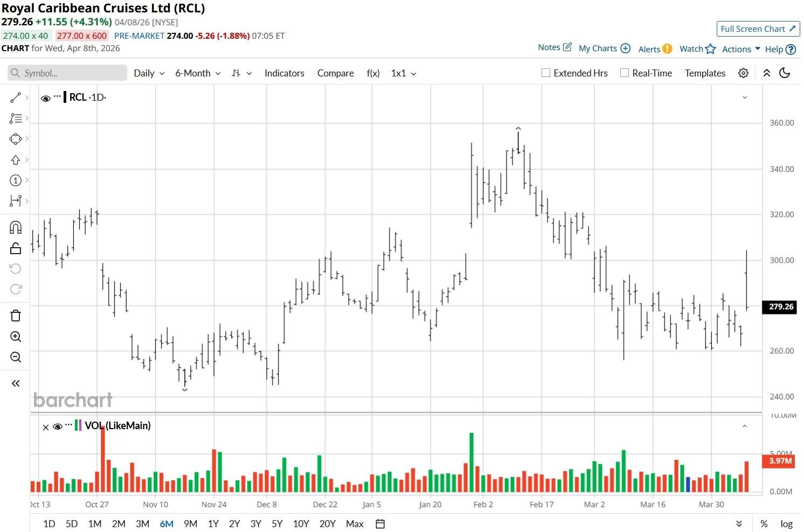Open the Fibonacci and text annotation tools
804x532 pixels.
pos(16,118)
